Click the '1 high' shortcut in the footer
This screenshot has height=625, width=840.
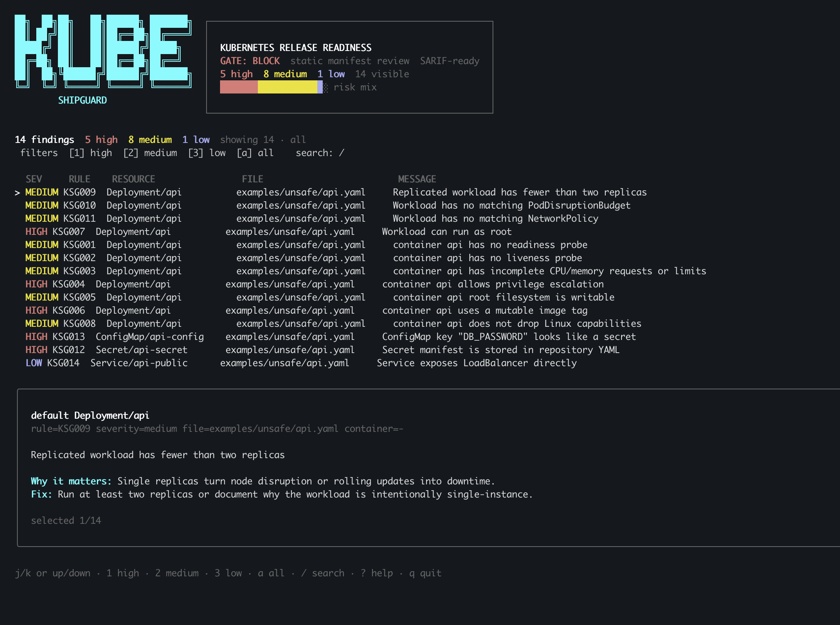123,573
